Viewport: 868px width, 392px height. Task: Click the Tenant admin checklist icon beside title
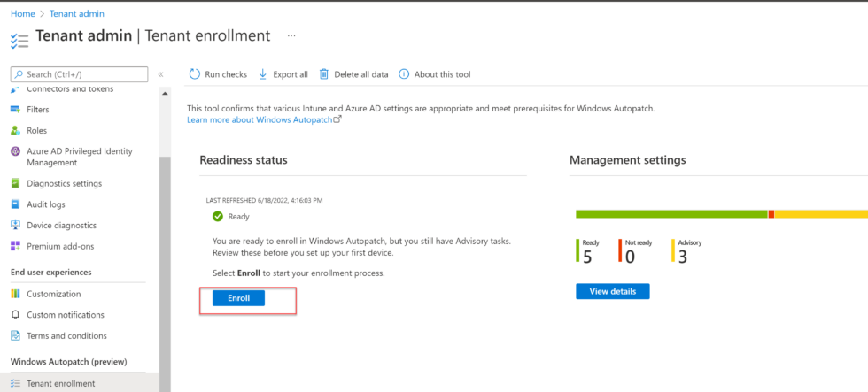[19, 41]
